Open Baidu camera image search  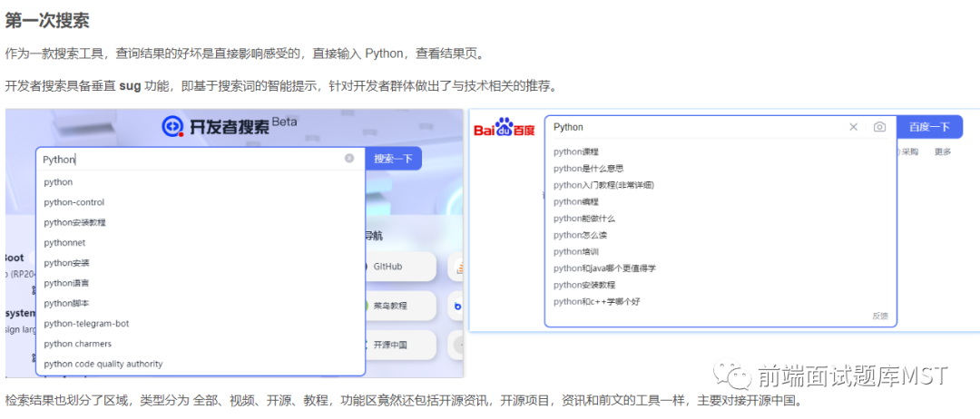879,127
